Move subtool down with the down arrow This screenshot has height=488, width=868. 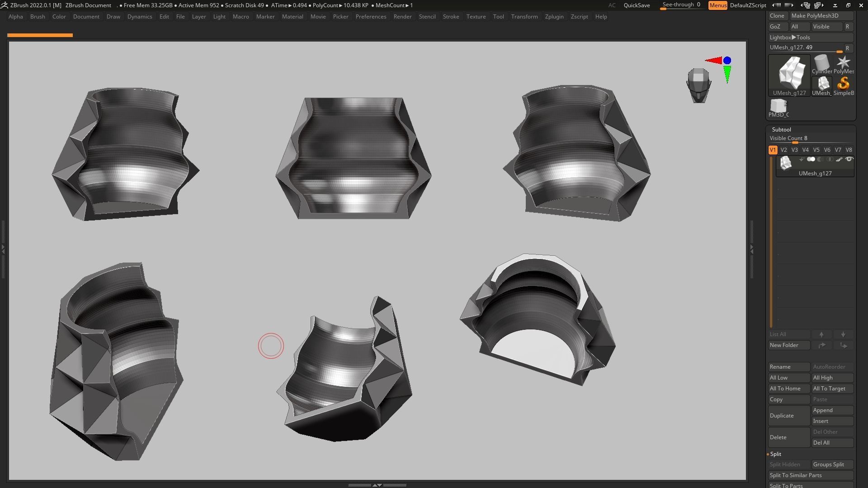point(843,334)
